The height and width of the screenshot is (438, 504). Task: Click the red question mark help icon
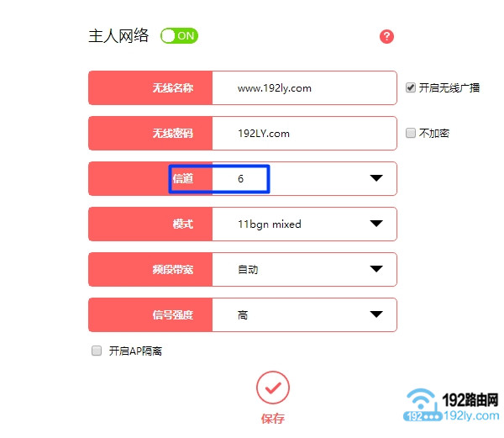point(386,36)
